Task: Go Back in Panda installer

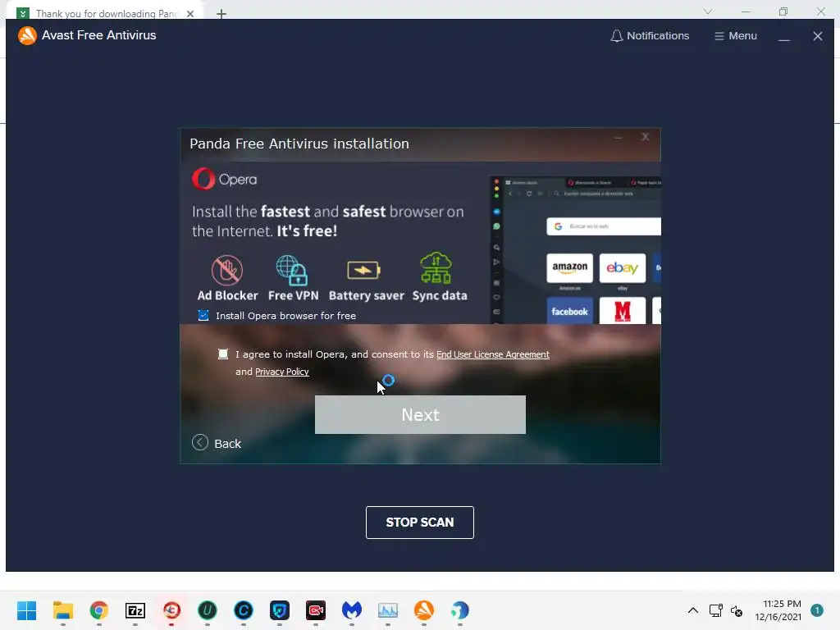Action: click(x=217, y=443)
